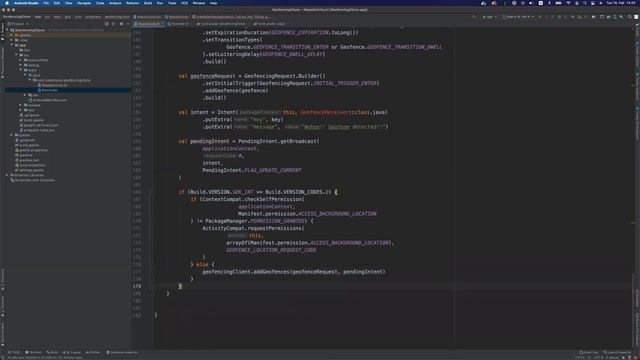
Task: Click the menu bar date and time
Action: (x=620, y=3)
